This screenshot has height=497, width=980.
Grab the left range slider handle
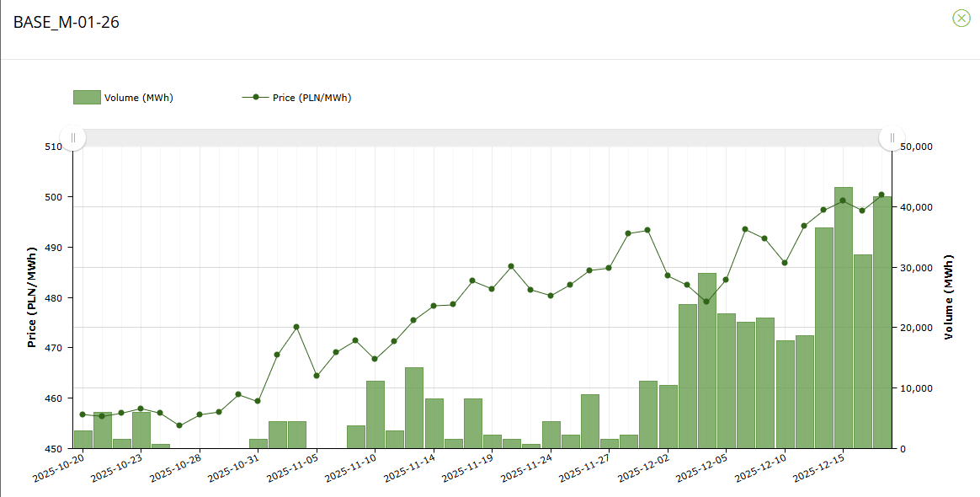coord(73,137)
